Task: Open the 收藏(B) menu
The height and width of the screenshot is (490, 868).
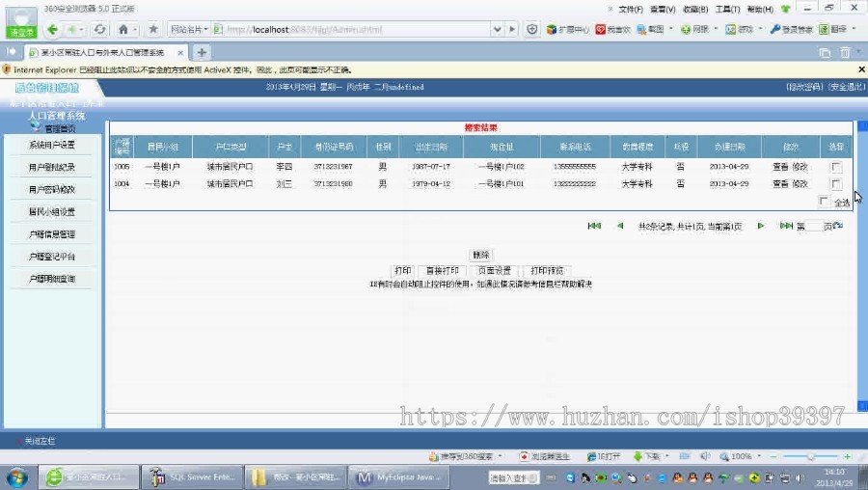Action: coord(695,10)
